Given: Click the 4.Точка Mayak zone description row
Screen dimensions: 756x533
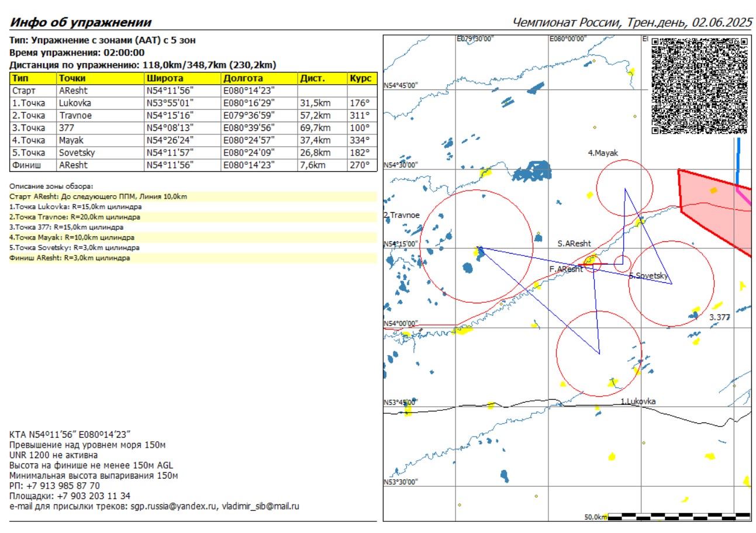Looking at the screenshot, I should [72, 238].
